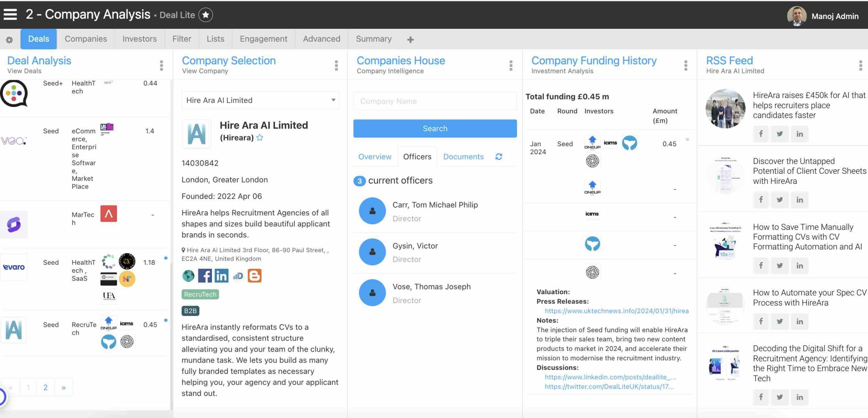Open Manoj Admin user profile menu

823,16
